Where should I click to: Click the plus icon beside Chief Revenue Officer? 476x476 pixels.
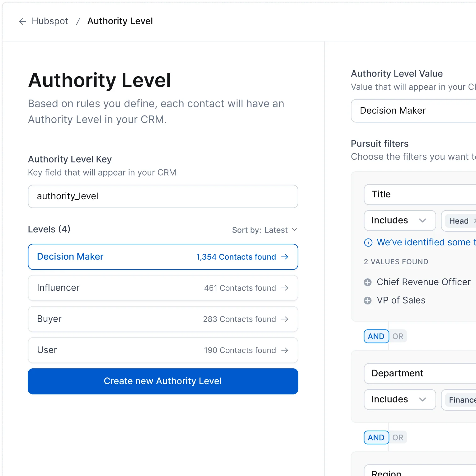(368, 282)
